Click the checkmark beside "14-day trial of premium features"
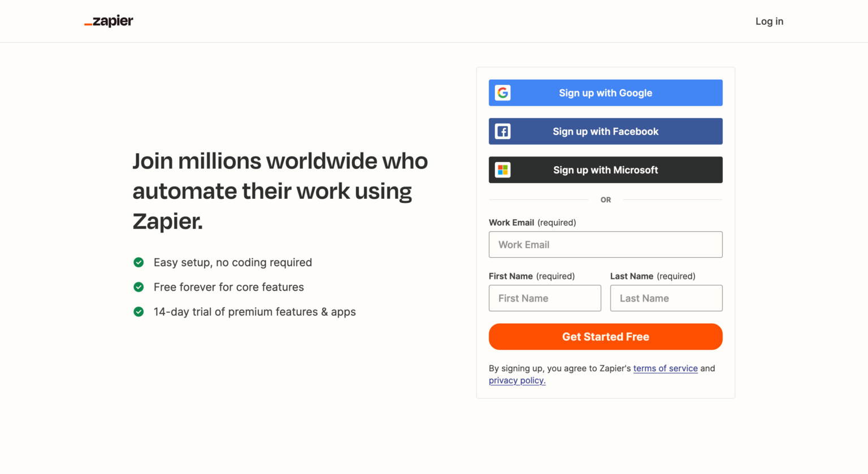Screen dimensions: 868x474 click(x=138, y=311)
